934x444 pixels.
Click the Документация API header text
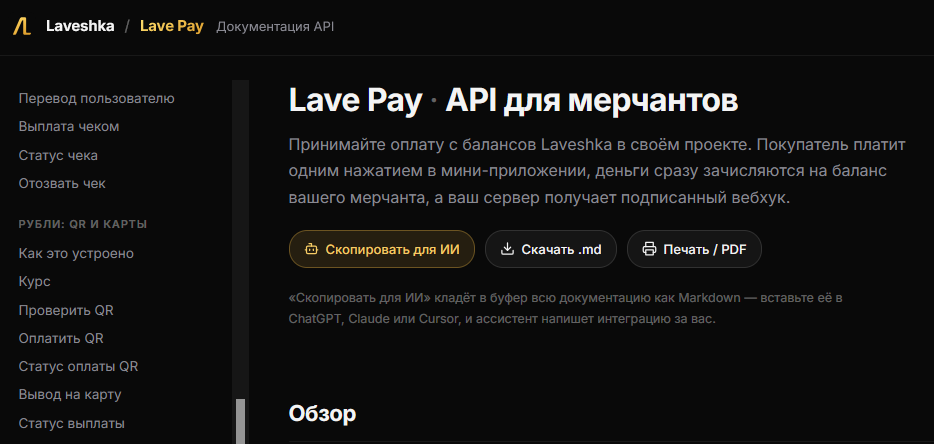click(275, 27)
